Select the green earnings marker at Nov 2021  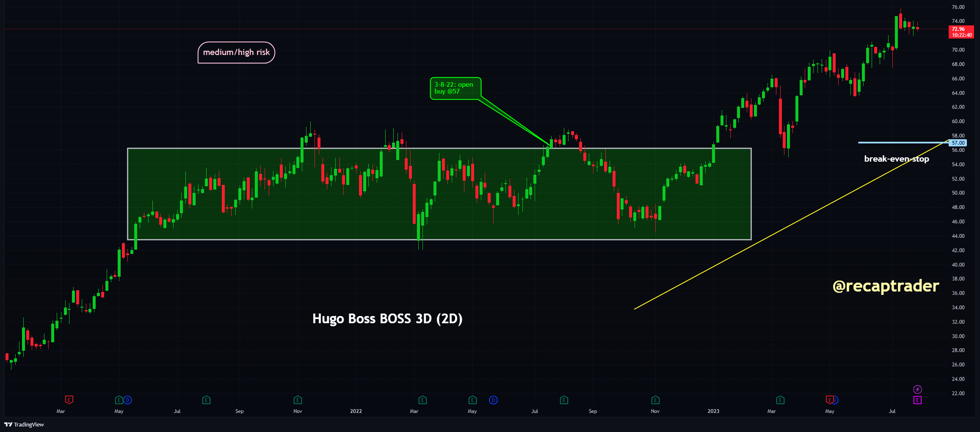pos(298,400)
